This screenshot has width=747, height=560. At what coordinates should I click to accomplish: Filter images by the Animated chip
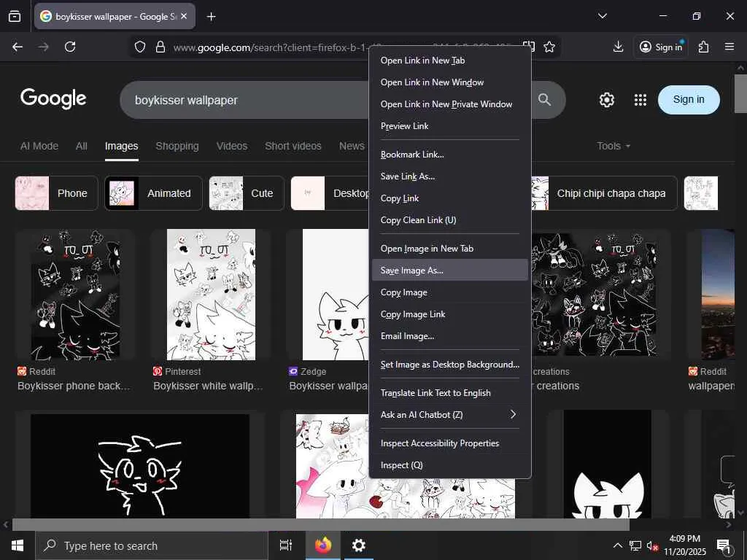click(x=153, y=192)
